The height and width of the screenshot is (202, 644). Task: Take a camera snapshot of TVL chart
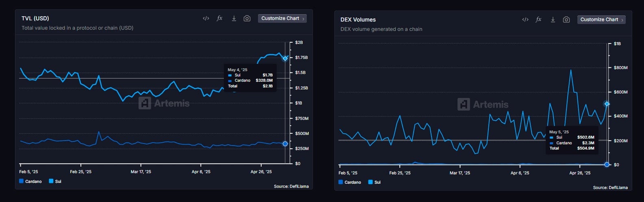247,18
